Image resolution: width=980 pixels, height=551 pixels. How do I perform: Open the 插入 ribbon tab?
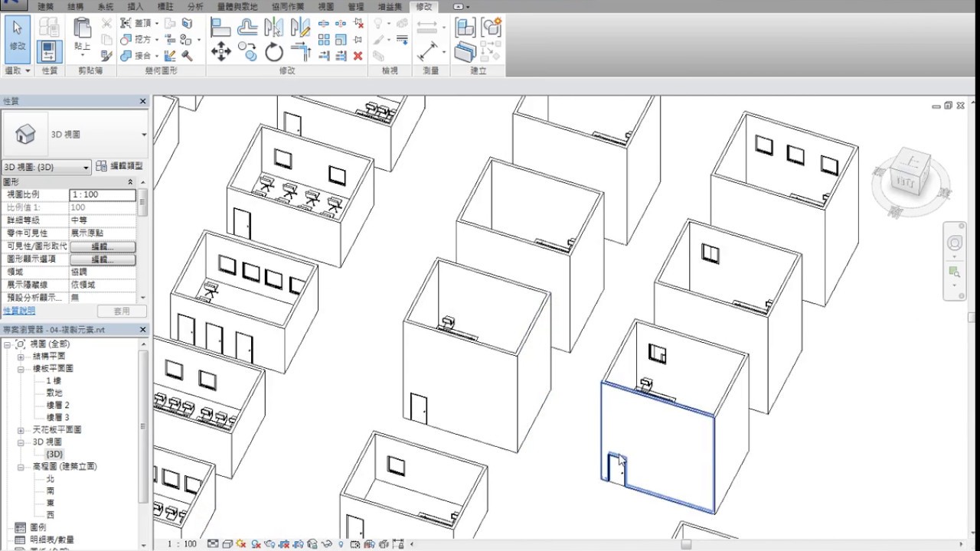coord(135,6)
